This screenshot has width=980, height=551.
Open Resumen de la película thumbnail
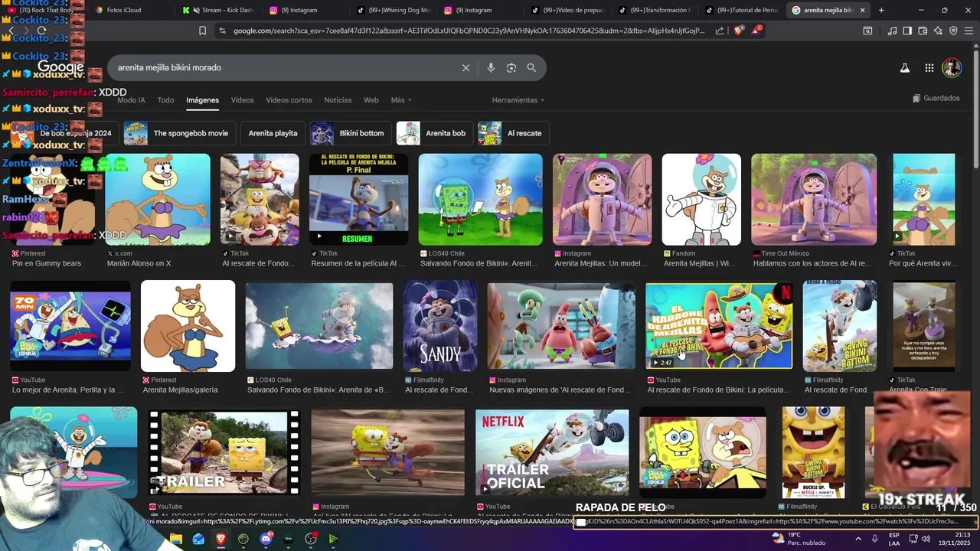tap(358, 200)
